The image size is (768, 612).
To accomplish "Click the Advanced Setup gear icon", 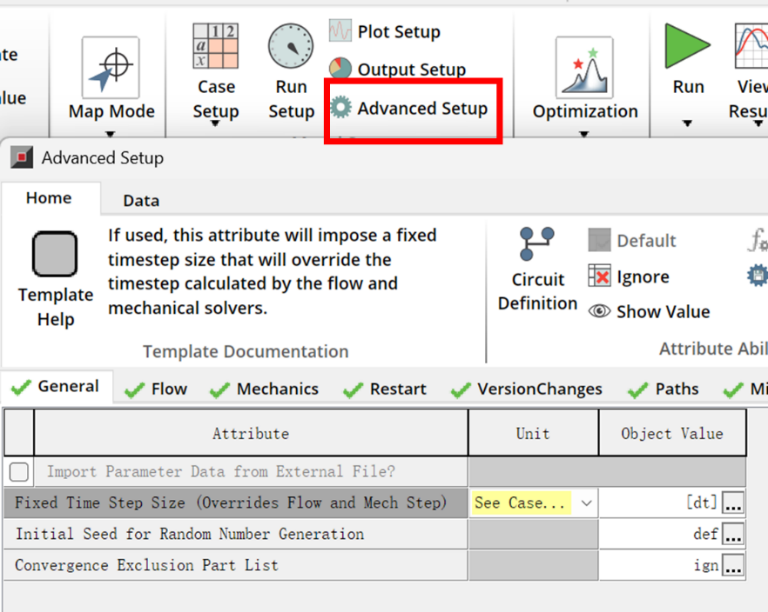I will (341, 108).
